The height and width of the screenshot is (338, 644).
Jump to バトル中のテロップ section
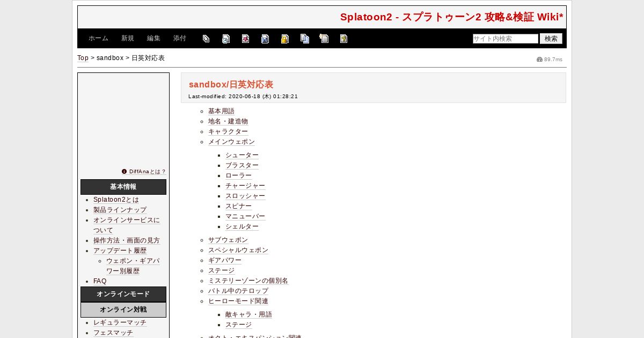pyautogui.click(x=238, y=291)
